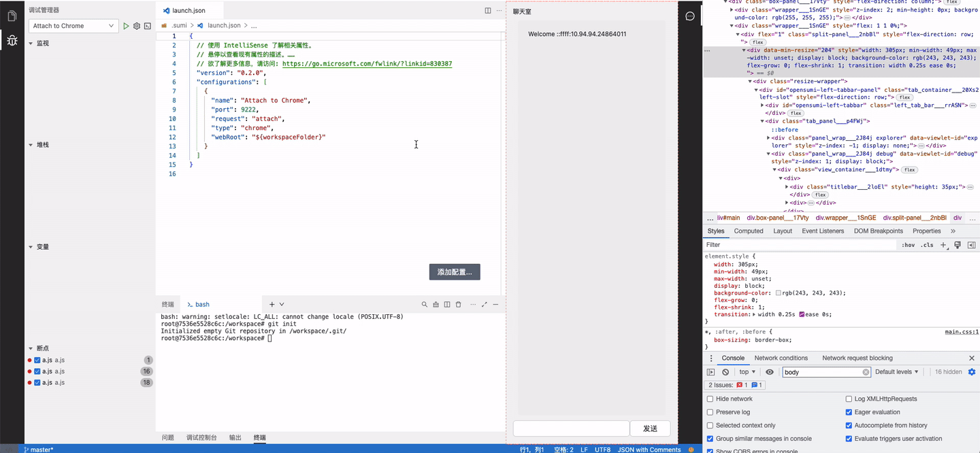Open the 调试控制台 debug console tab
980x453 pixels.
point(201,437)
